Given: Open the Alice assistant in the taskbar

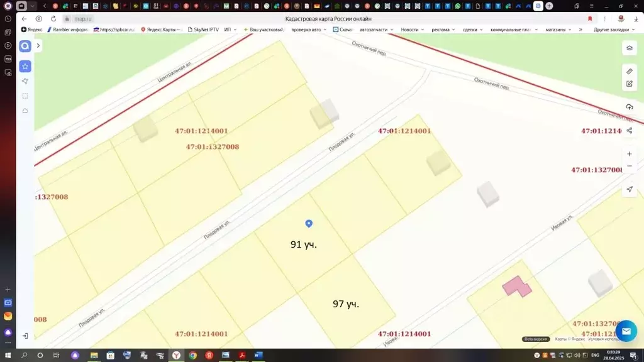Looking at the screenshot, I should 75,355.
